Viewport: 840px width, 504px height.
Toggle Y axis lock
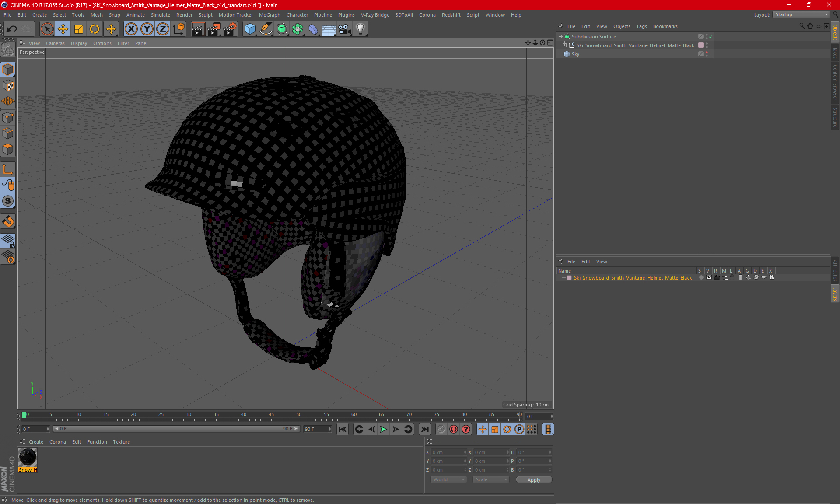click(147, 29)
